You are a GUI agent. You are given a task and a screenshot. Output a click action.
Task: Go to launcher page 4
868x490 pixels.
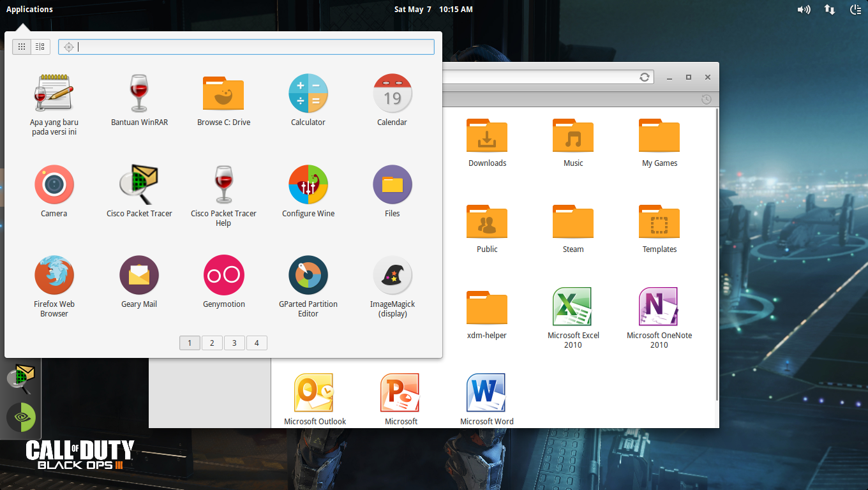pos(257,343)
